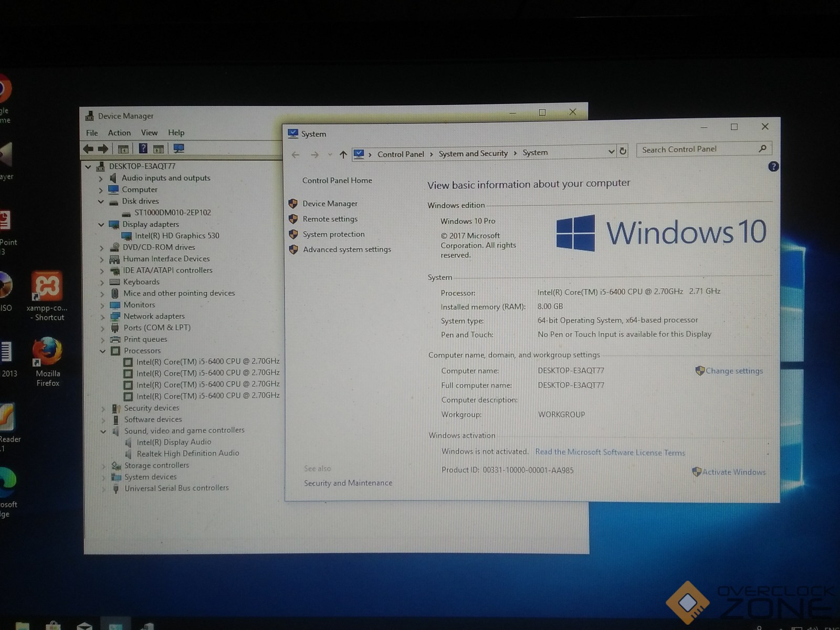The image size is (840, 630).
Task: Select System devices row
Action: point(150,477)
